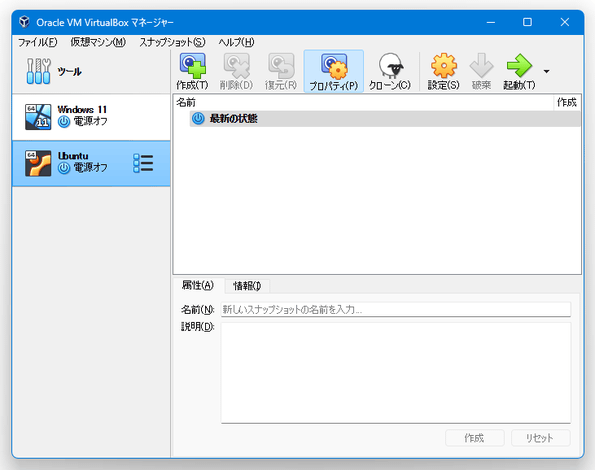Viewport: 595px width, 470px height.
Task: Open the Ubuntu machine tools list menu icon
Action: (x=143, y=163)
